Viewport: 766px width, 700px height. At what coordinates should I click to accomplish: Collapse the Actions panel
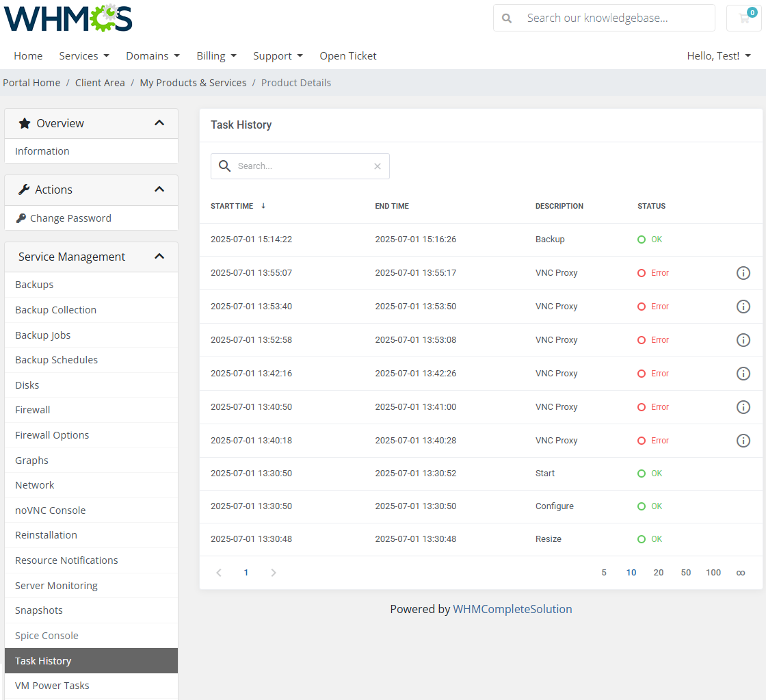click(x=159, y=190)
